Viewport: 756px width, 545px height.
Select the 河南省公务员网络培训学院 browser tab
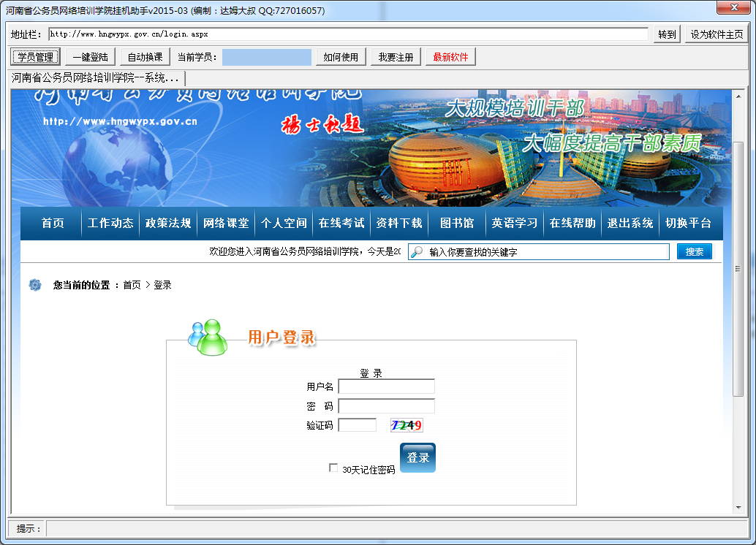coord(97,77)
